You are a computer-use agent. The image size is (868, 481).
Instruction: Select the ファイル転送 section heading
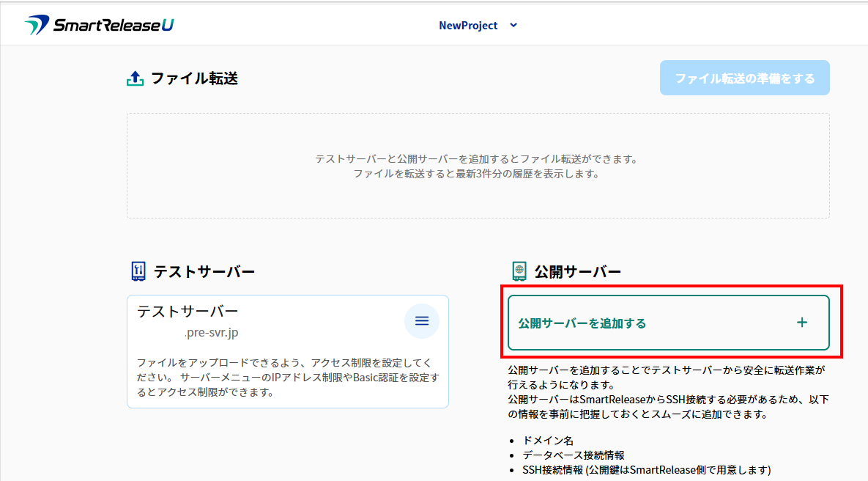[x=194, y=78]
